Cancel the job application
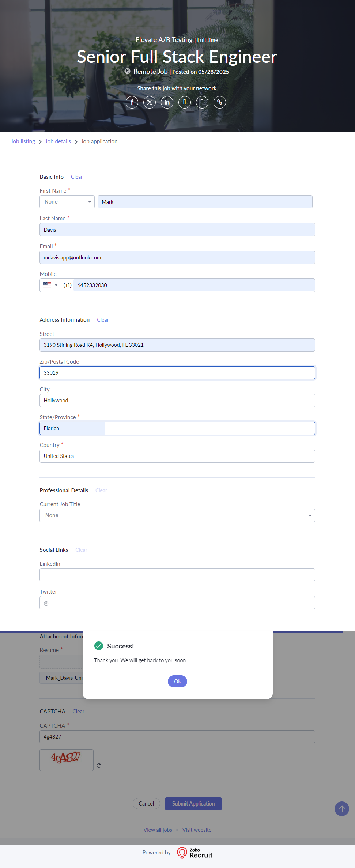Screen dimensions: 355x868 (x=146, y=804)
